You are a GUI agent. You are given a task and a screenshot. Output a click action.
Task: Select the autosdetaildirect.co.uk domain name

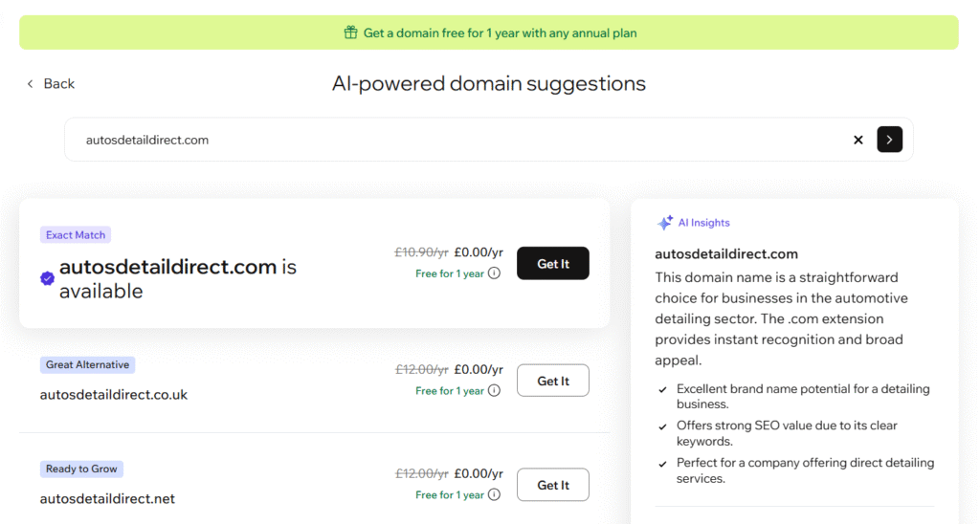click(x=114, y=394)
